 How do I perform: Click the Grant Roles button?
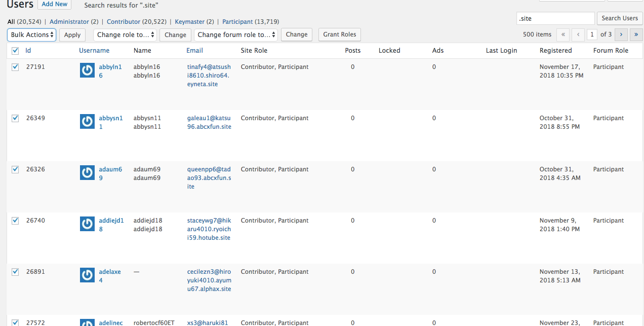tap(339, 34)
